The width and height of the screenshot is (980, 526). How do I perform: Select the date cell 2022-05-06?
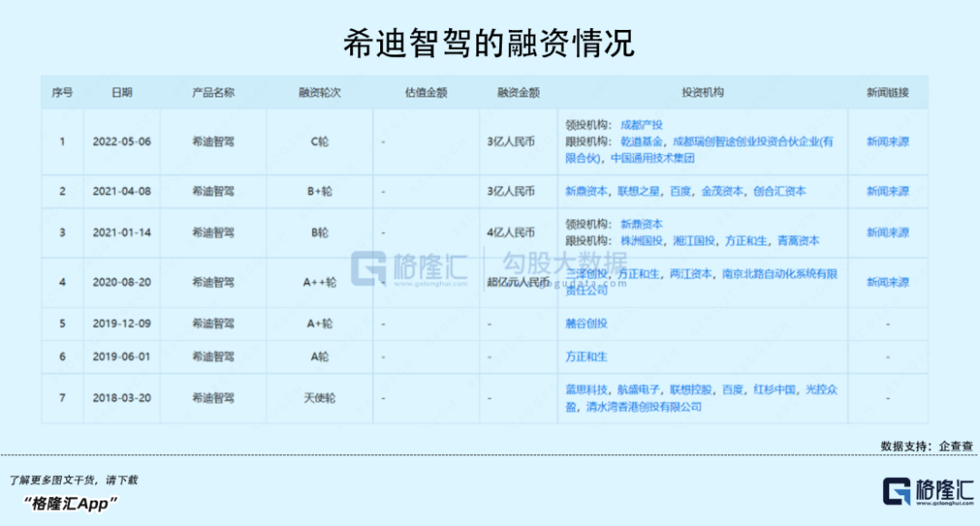pos(122,141)
